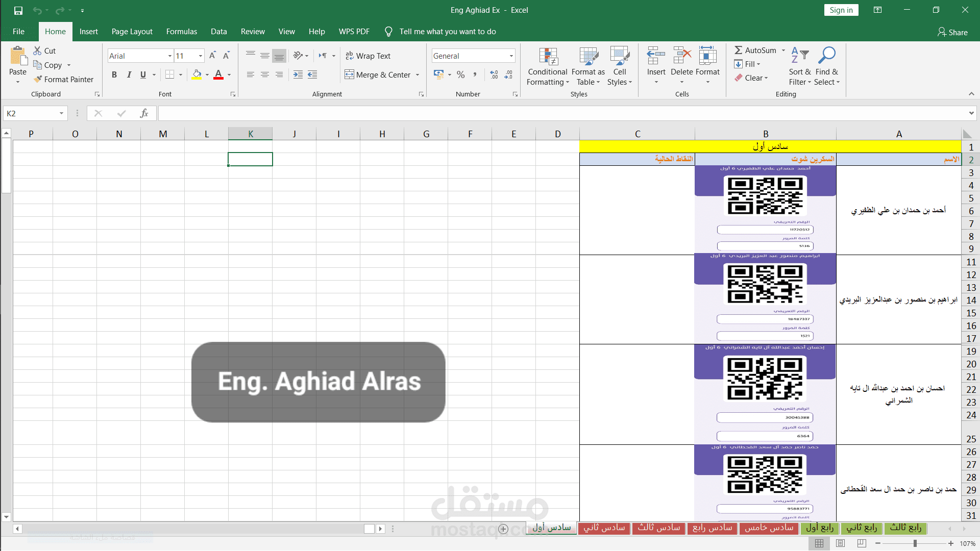Open the Merge & Center dropdown arrow
The height and width of the screenshot is (551, 980).
pos(418,74)
